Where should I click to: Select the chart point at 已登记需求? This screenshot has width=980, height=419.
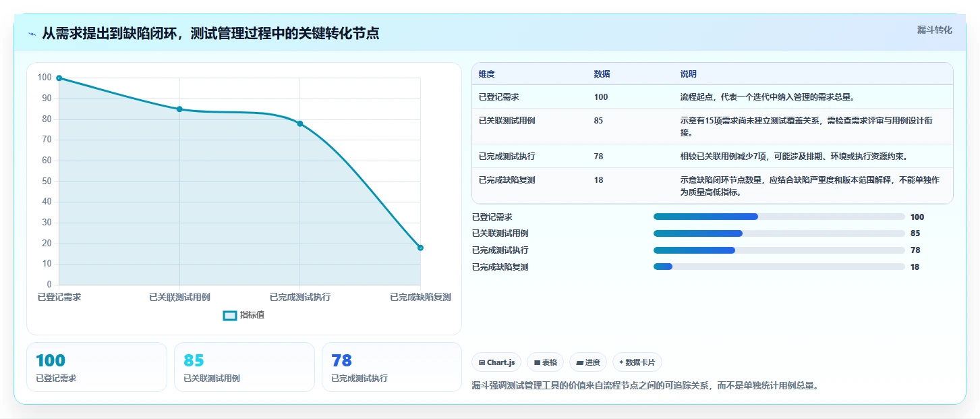click(x=59, y=78)
